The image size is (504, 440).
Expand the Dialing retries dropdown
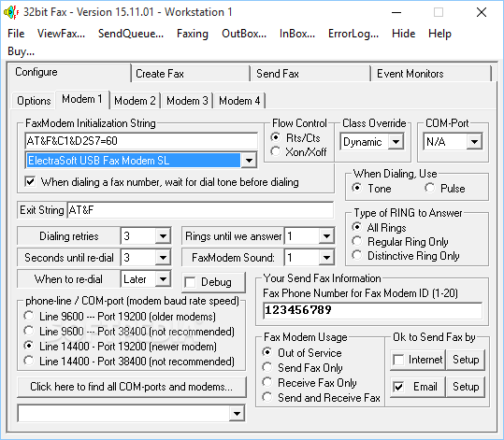163,236
